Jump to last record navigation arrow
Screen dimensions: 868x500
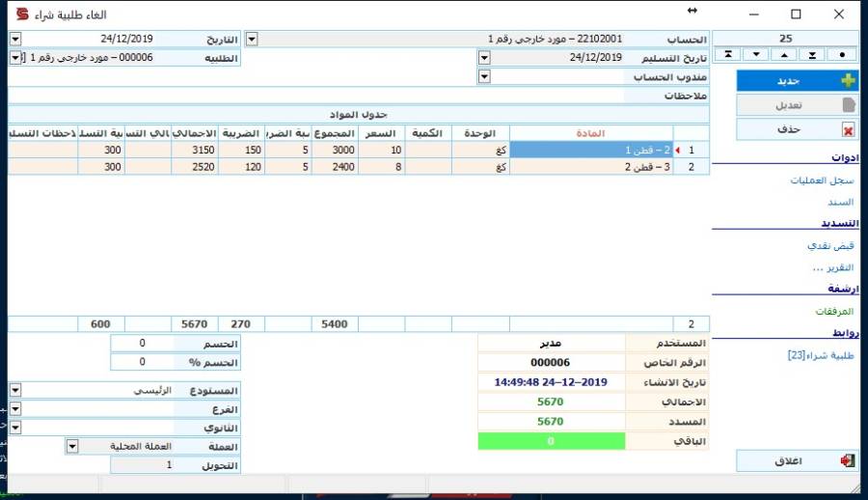(x=812, y=54)
